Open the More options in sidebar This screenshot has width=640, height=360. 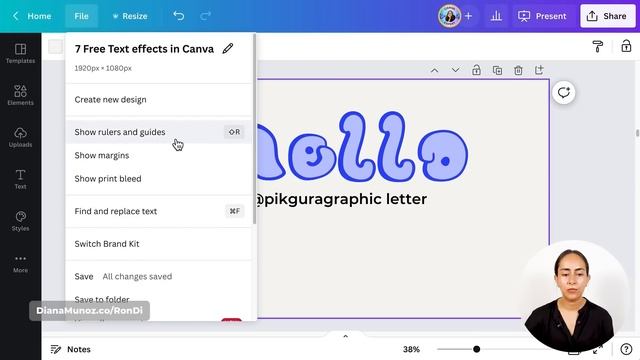click(x=20, y=264)
